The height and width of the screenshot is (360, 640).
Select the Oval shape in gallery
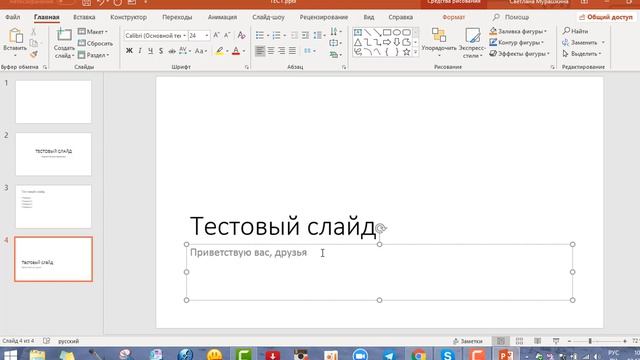click(397, 32)
